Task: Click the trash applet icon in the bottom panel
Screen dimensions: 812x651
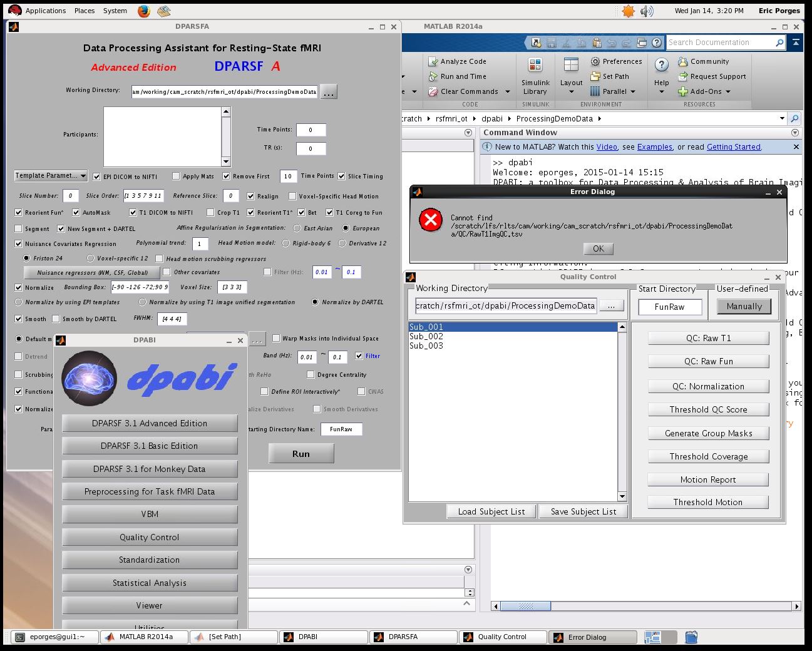Action: 691,637
